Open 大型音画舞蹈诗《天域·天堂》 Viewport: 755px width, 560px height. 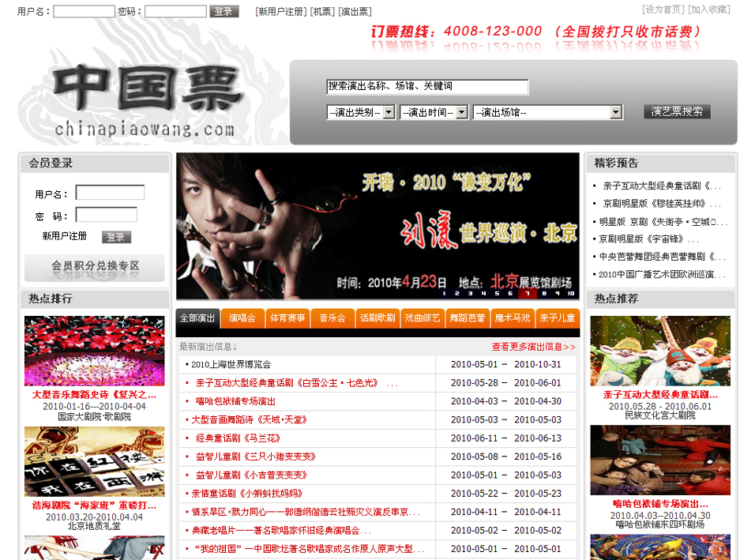(250, 420)
